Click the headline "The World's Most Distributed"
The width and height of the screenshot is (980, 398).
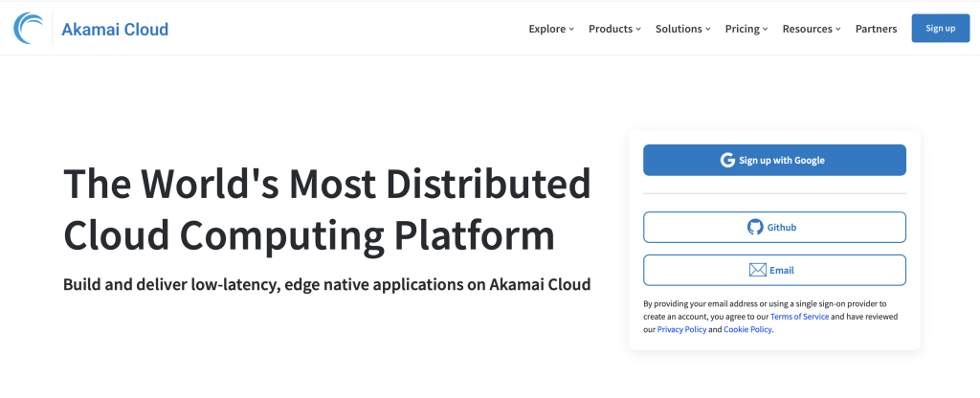[327, 184]
